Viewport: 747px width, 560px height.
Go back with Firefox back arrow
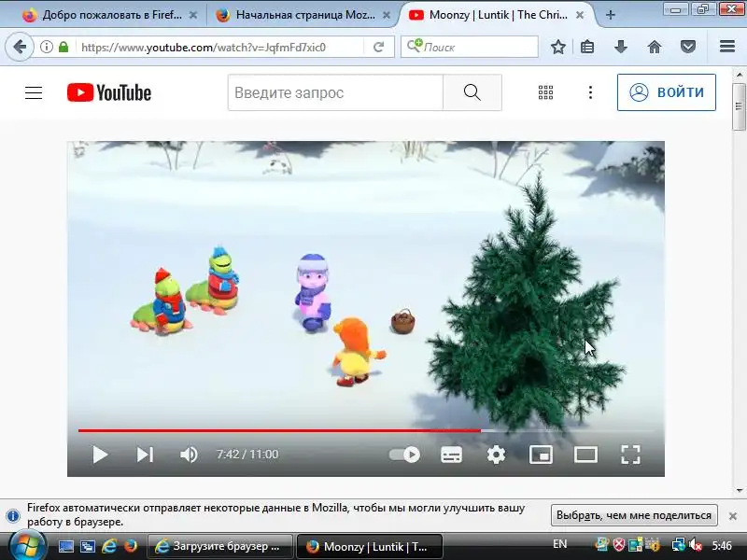19,47
